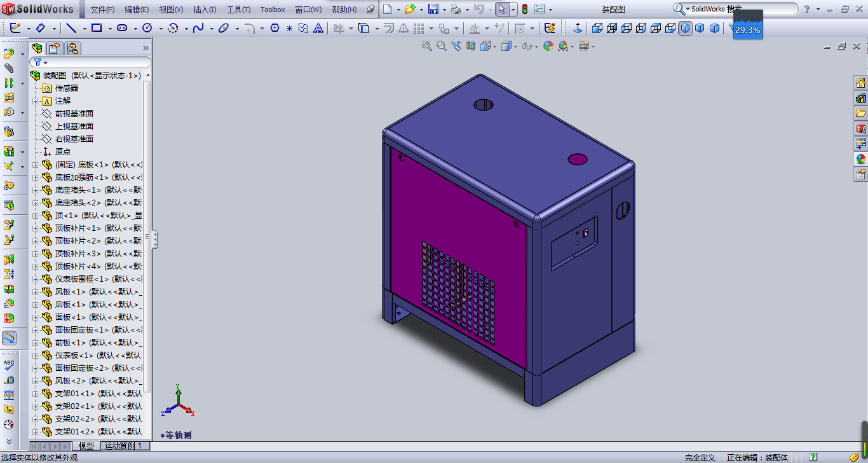Switch to the 模型 tab

pyautogui.click(x=86, y=446)
